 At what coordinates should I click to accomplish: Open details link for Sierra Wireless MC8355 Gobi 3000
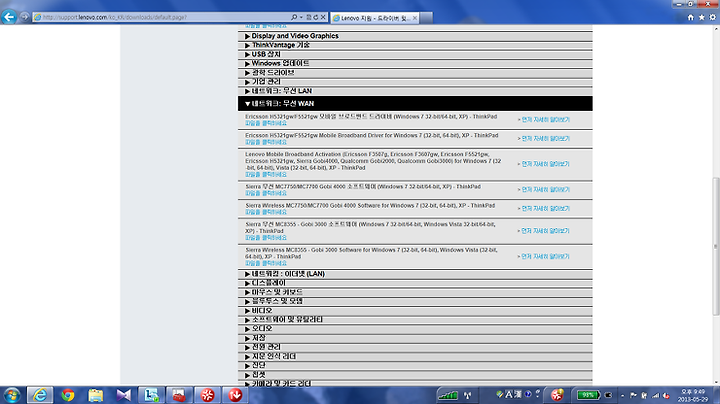(x=545, y=257)
